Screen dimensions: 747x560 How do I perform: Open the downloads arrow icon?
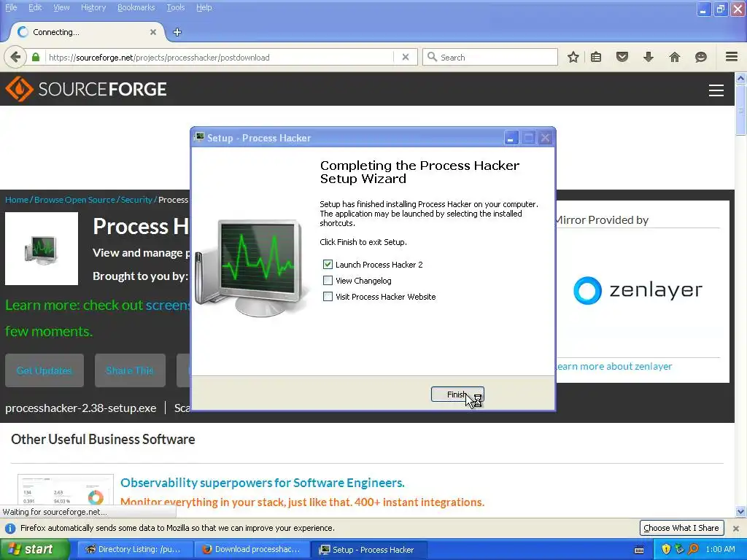click(x=649, y=57)
